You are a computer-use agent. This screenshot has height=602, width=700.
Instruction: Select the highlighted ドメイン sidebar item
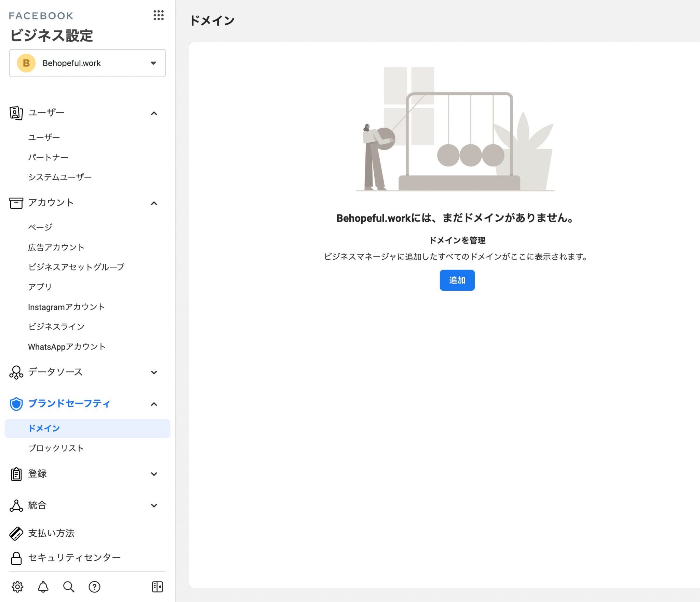(x=44, y=428)
